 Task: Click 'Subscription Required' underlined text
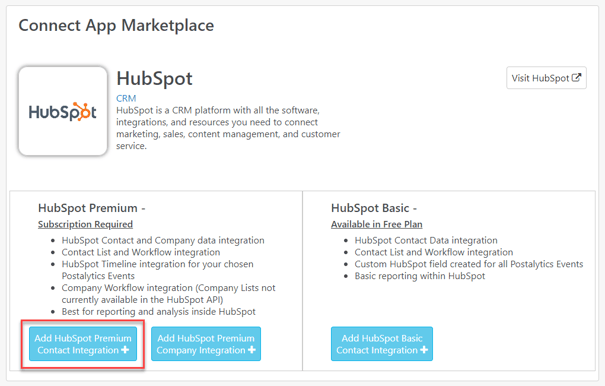[x=85, y=224]
